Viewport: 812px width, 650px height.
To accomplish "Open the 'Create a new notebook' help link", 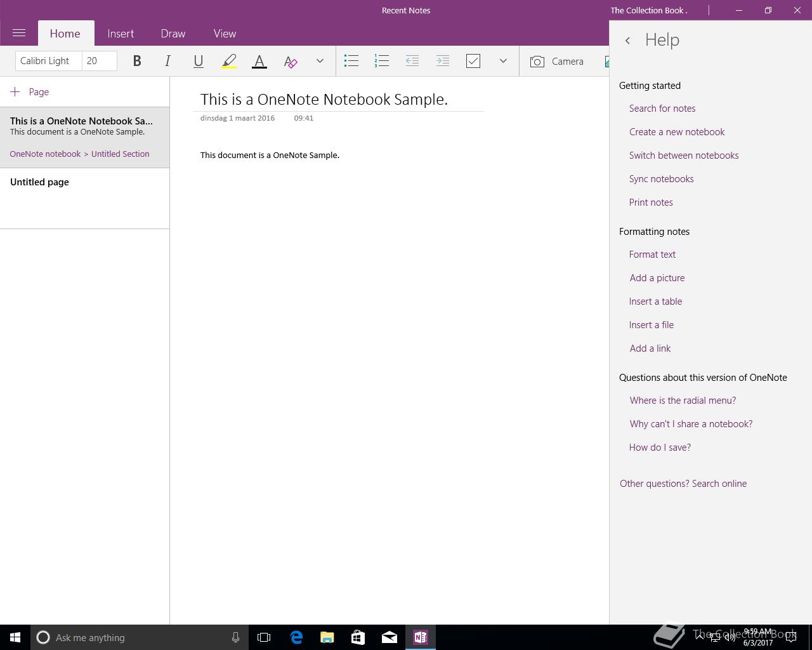I will pos(677,132).
